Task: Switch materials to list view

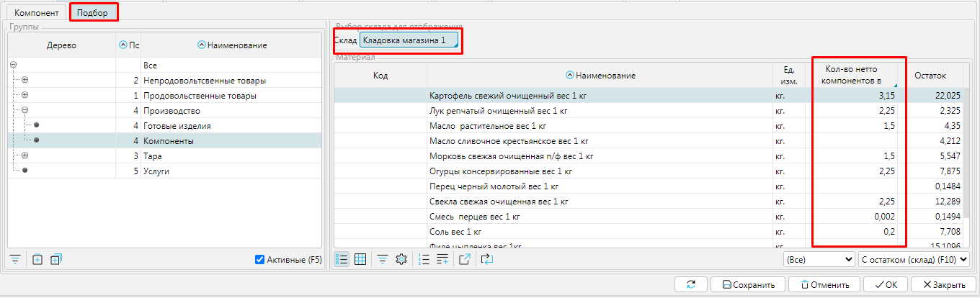Action: [342, 259]
